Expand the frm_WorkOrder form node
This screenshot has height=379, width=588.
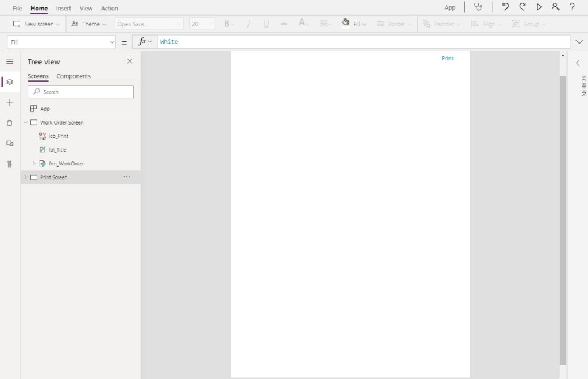click(34, 164)
